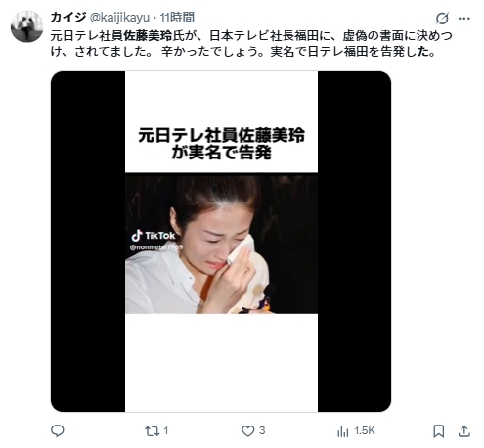Screen dimensions: 484x448
Task: Click the TikTok logo watermark in video
Action: 153,235
